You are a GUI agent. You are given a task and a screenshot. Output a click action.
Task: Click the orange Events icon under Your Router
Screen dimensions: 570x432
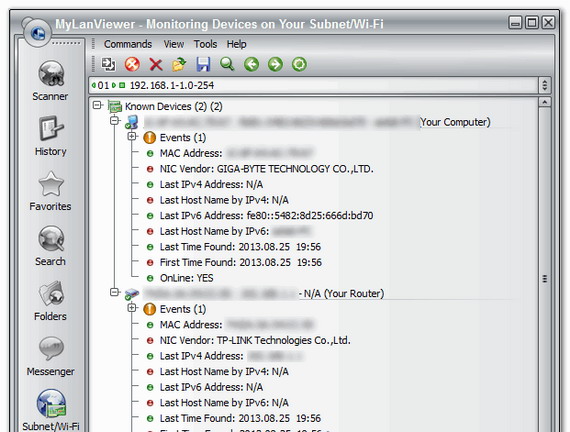[x=149, y=309]
